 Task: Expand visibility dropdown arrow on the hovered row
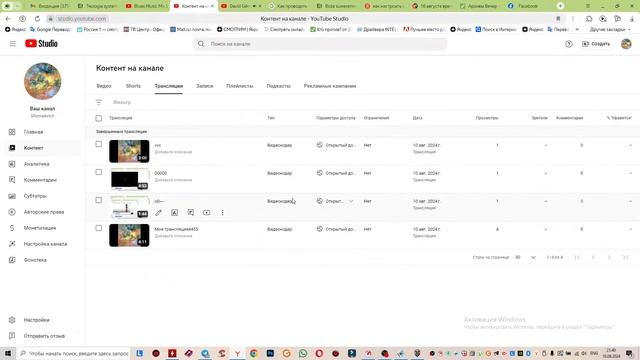(x=351, y=201)
